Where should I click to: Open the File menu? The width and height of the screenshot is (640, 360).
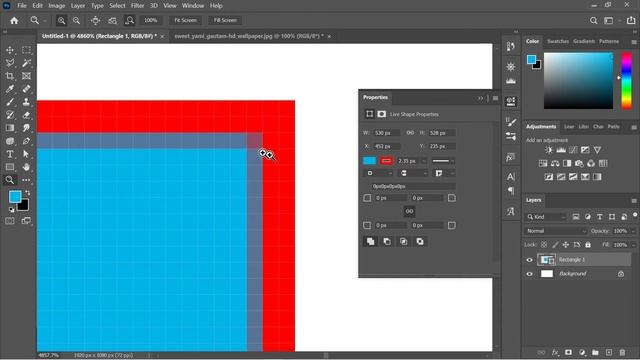(x=22, y=6)
